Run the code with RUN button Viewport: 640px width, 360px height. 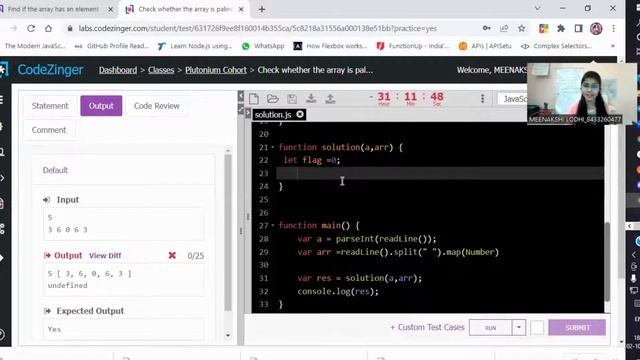click(x=491, y=328)
